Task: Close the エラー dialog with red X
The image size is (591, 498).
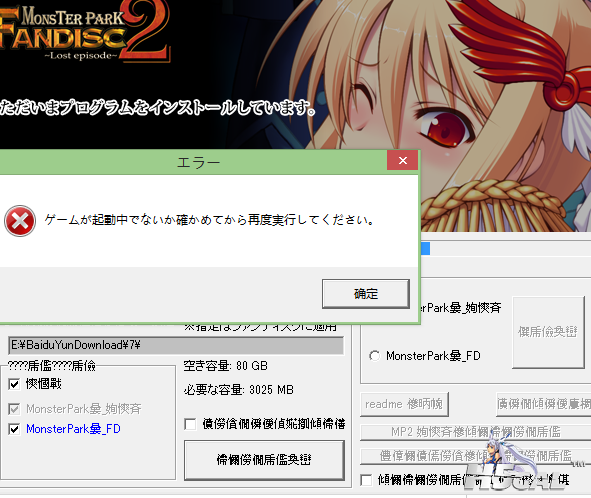Action: [403, 161]
